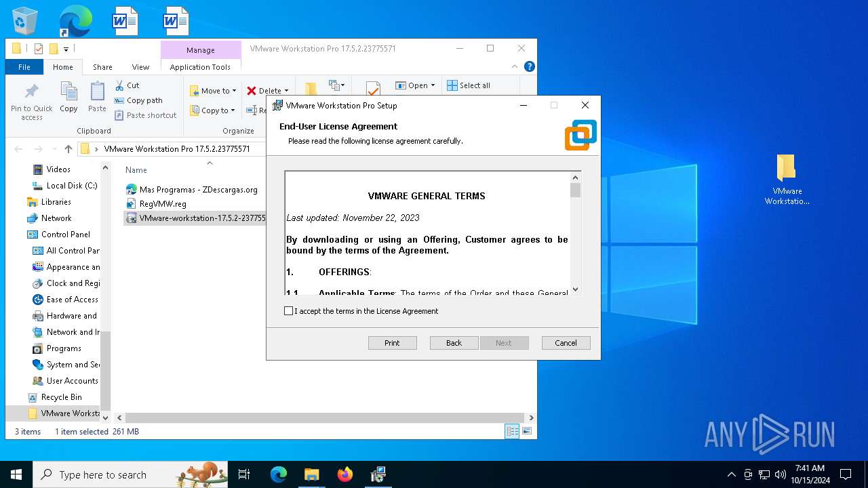
Task: Sort by the Name column header
Action: point(136,170)
